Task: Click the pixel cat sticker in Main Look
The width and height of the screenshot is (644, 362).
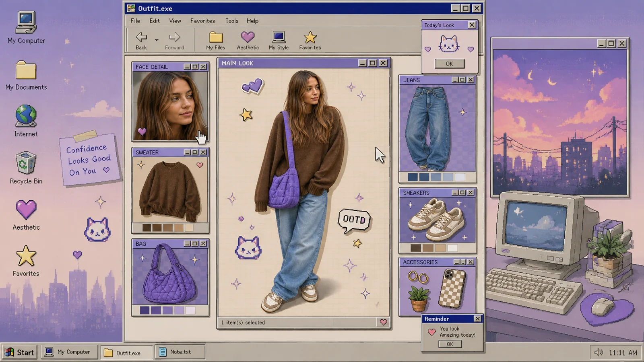Action: click(248, 247)
